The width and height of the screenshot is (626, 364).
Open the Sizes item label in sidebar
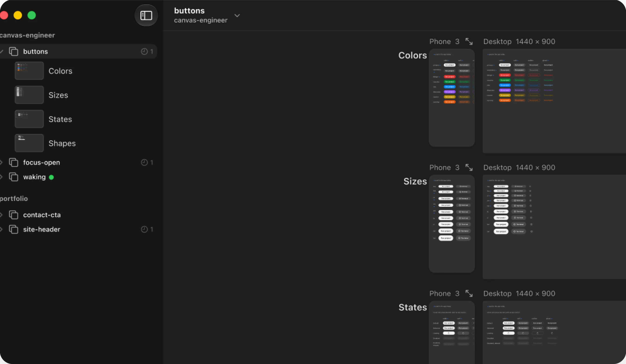click(x=58, y=95)
